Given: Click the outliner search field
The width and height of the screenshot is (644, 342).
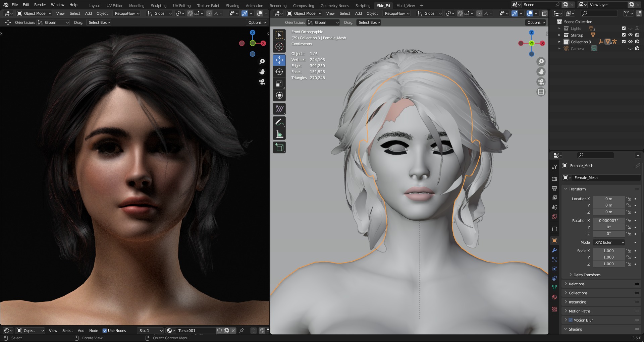Looking at the screenshot, I should (599, 13).
